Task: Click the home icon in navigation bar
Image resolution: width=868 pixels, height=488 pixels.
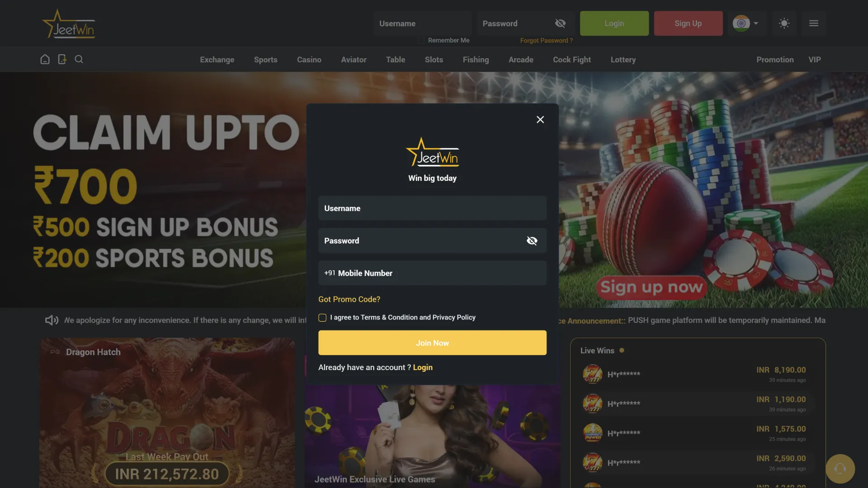Action: (45, 59)
